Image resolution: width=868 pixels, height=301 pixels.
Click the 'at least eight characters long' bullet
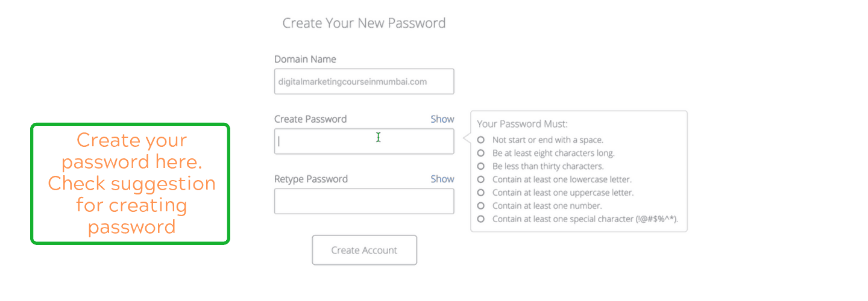(x=480, y=153)
